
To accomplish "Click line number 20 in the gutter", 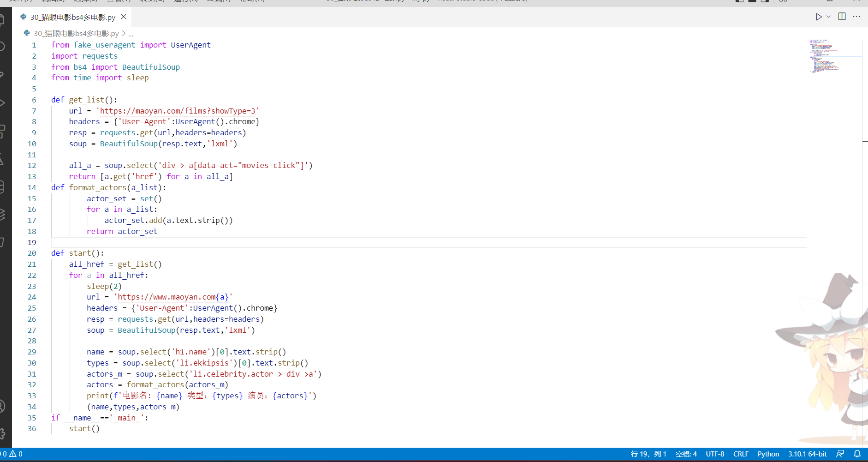I will point(32,253).
